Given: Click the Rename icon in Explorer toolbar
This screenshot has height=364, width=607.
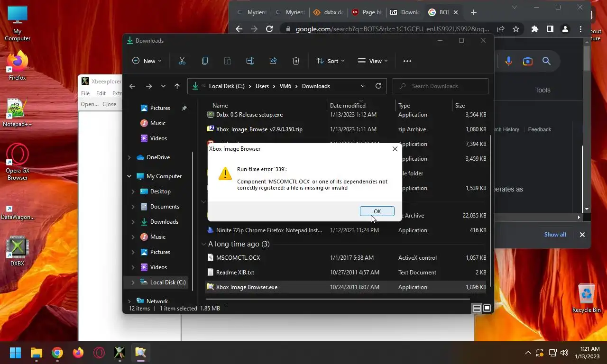Looking at the screenshot, I should pos(250,61).
